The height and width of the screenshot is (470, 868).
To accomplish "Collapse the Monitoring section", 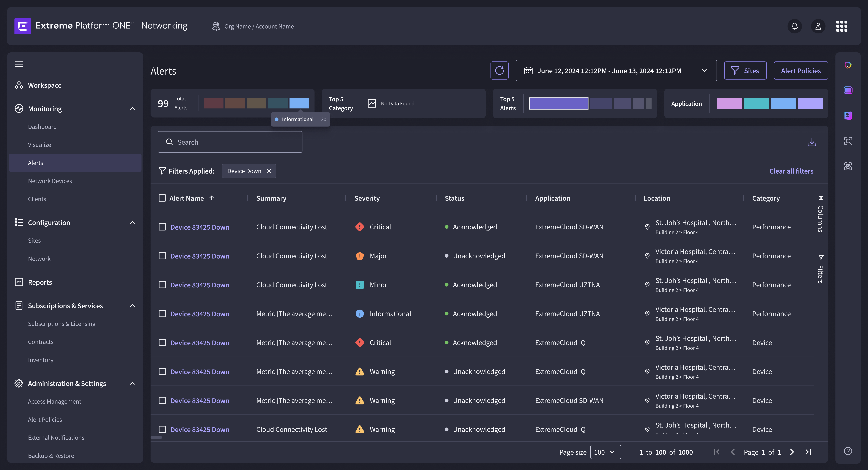I will click(x=132, y=108).
